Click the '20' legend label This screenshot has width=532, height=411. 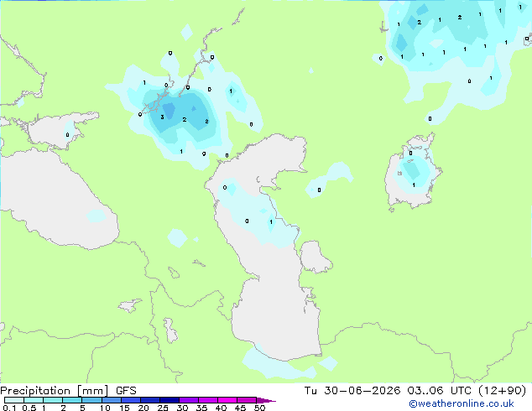(143, 408)
